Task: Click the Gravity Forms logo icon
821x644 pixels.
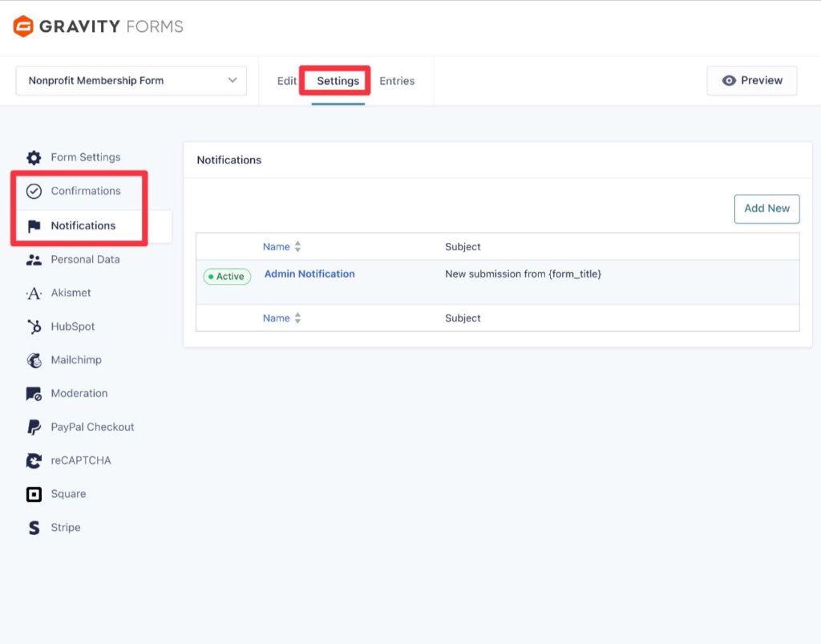Action: 23,26
